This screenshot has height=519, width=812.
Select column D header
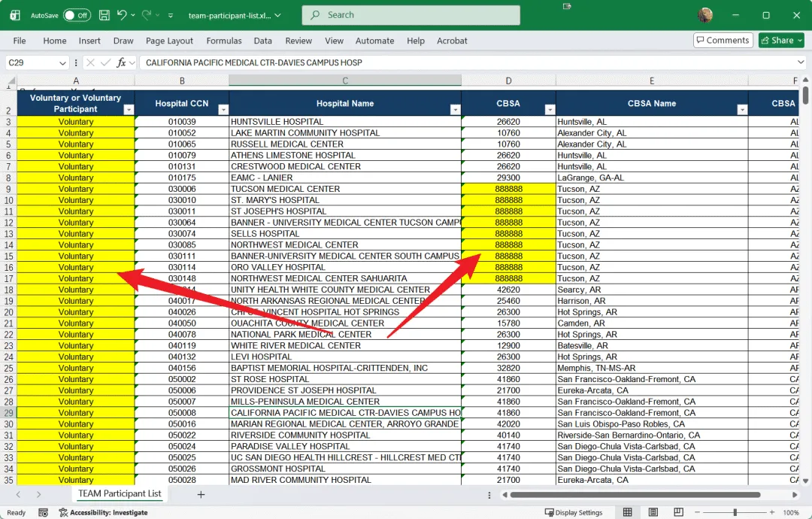[508, 80]
